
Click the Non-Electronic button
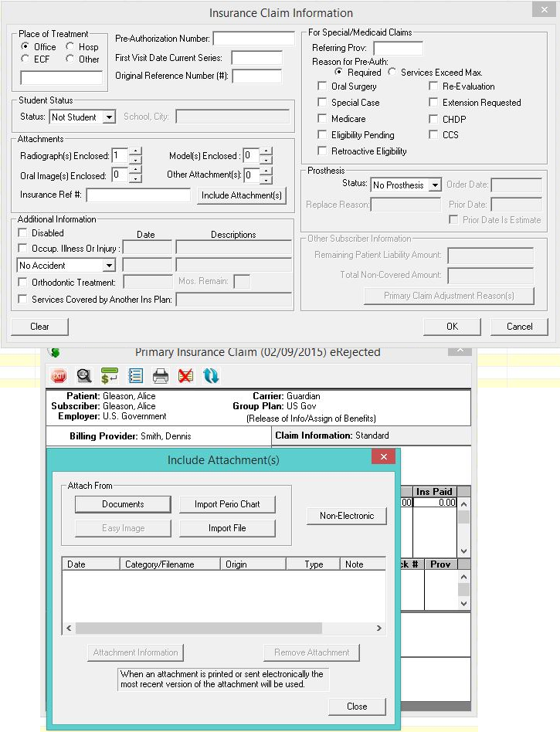[x=347, y=516]
